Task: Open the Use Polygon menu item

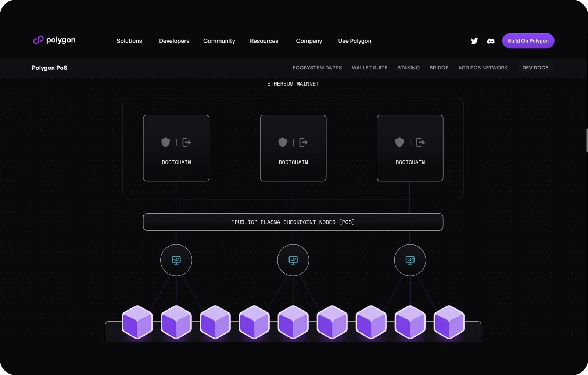Action: [x=355, y=41]
